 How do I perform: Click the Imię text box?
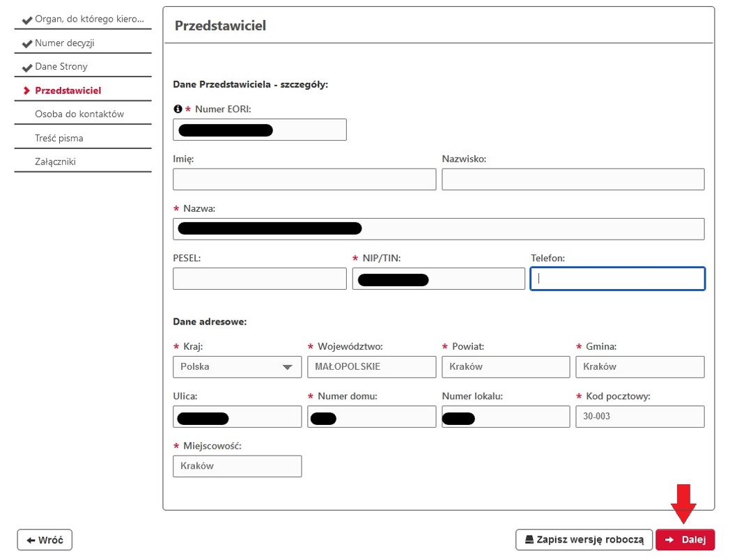(x=304, y=179)
